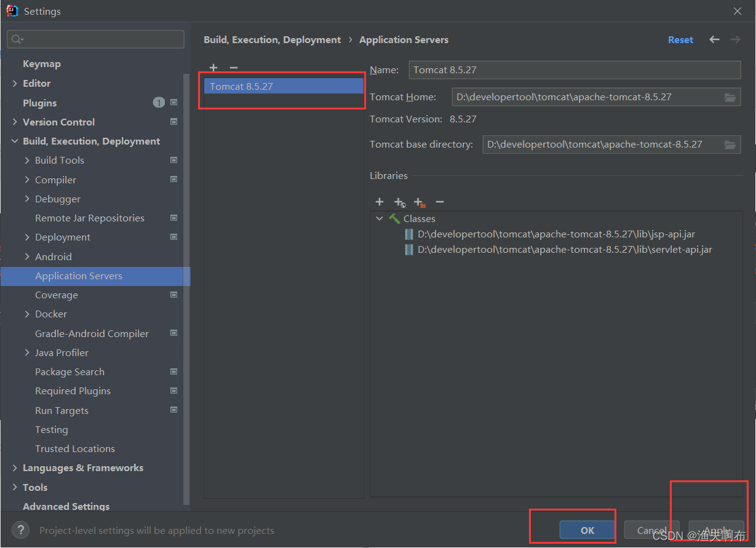Open Plugins settings page
Viewport: 756px width, 548px height.
pos(40,103)
